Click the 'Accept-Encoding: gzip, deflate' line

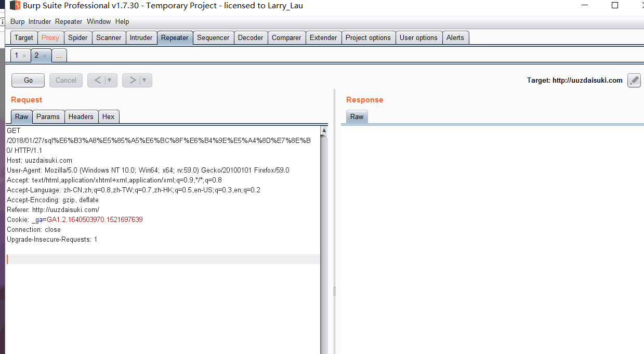pos(52,200)
